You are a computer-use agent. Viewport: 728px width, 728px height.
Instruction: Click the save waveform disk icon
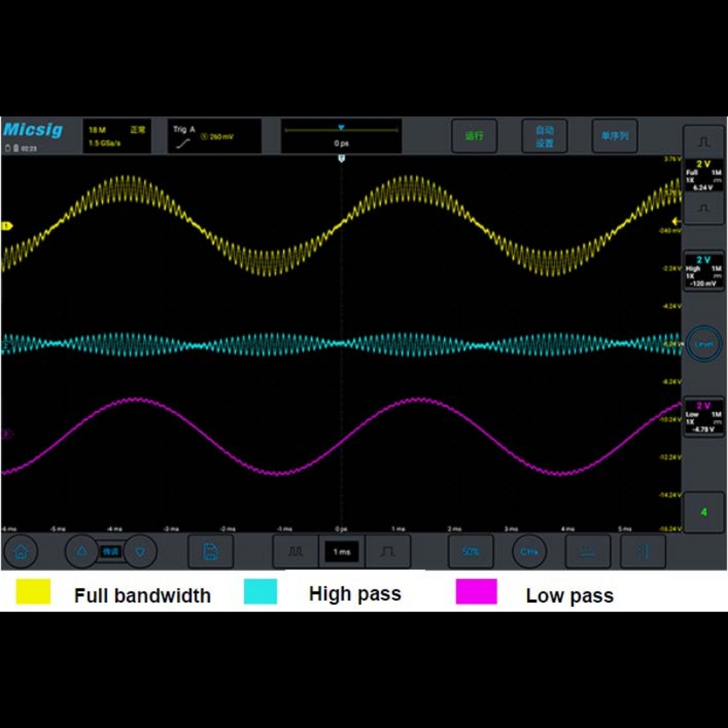[x=210, y=552]
